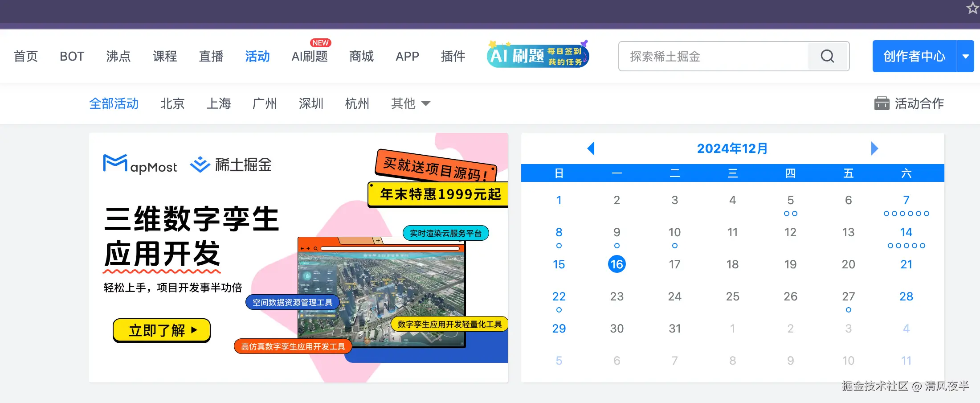Select calendar date 20
980x403 pixels.
coord(848,264)
